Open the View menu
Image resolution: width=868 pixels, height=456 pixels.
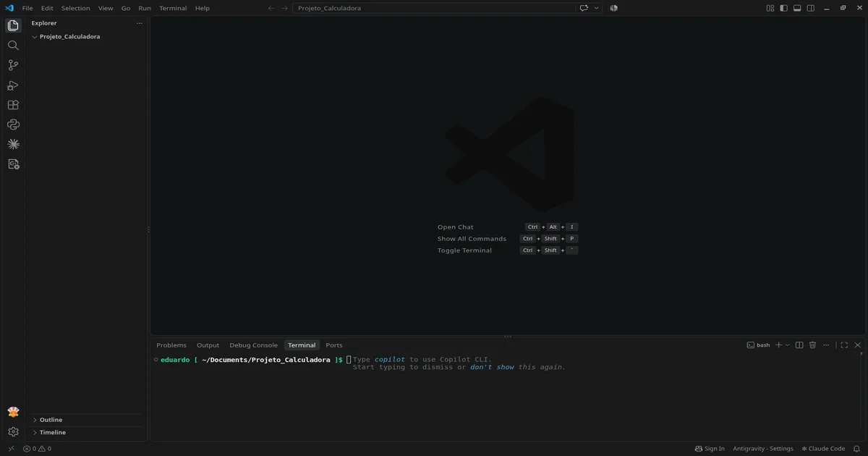pos(106,8)
